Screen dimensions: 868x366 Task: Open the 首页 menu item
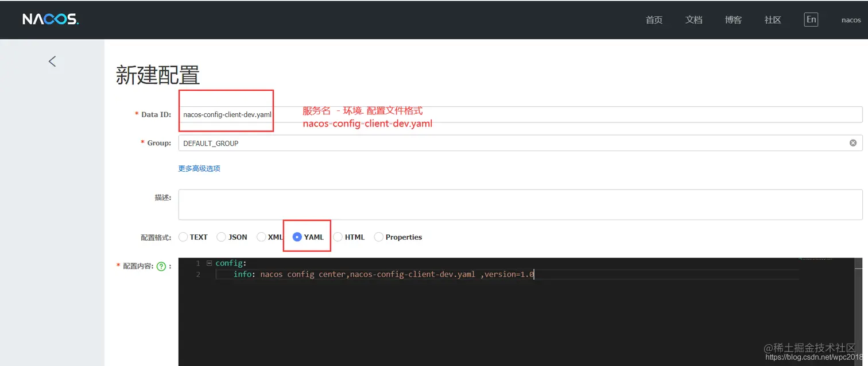tap(654, 20)
